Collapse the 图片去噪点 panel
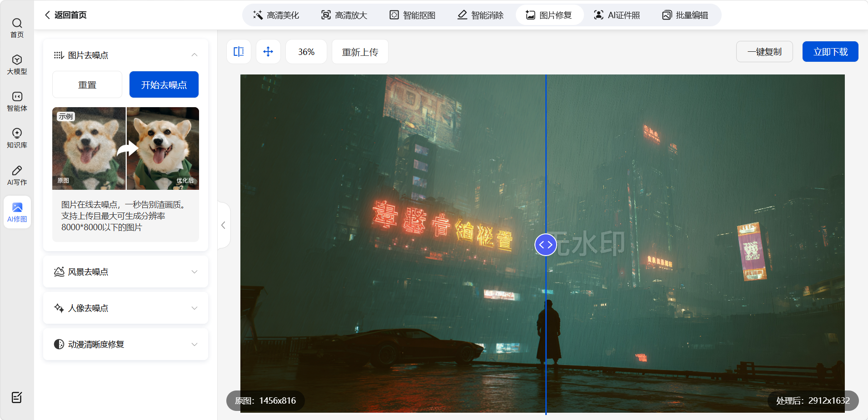 (x=195, y=55)
